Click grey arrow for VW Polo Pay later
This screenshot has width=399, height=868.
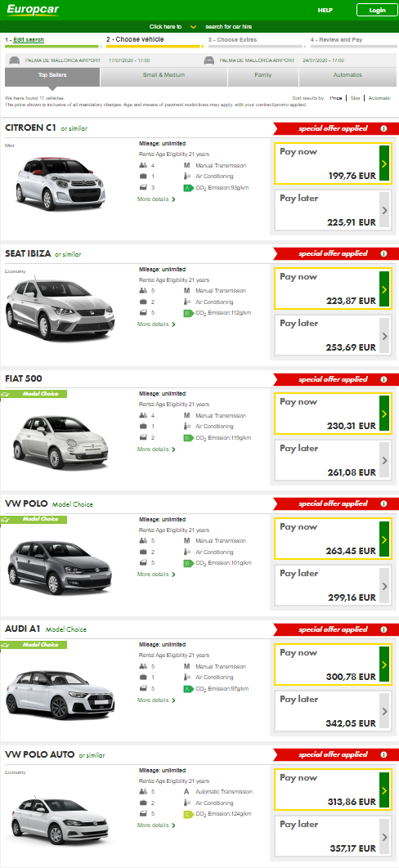click(384, 585)
